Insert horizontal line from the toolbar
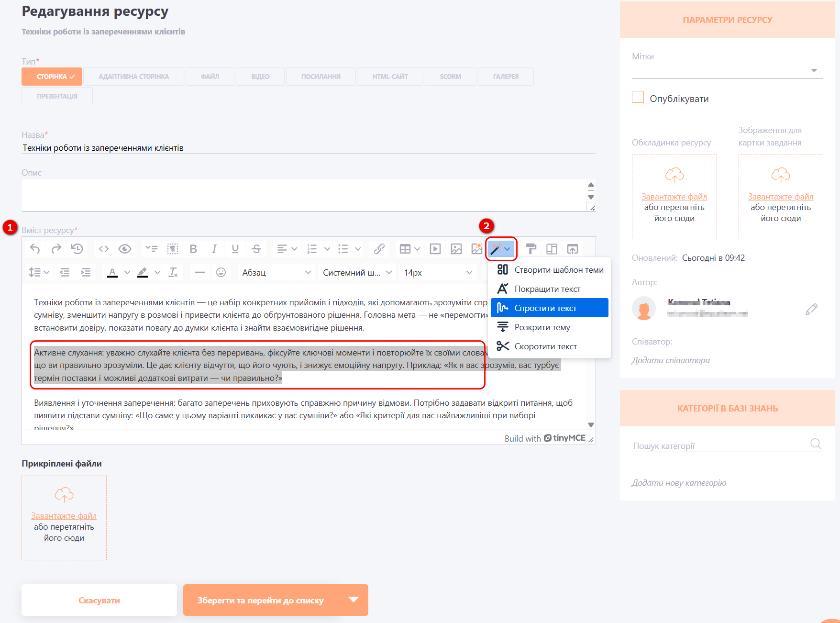 (x=200, y=272)
